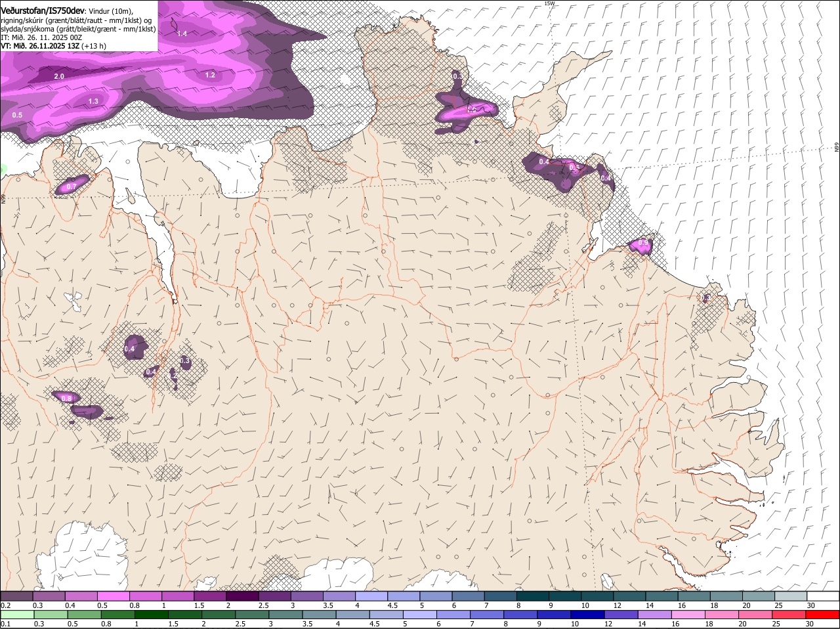
Task: Click the 15W longitude label at top
Action: [549, 3]
